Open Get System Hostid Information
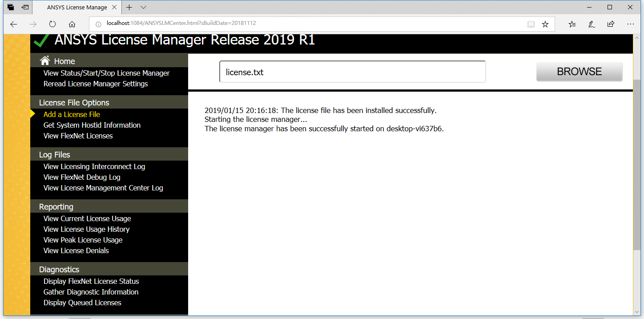The height and width of the screenshot is (319, 644). 92,125
